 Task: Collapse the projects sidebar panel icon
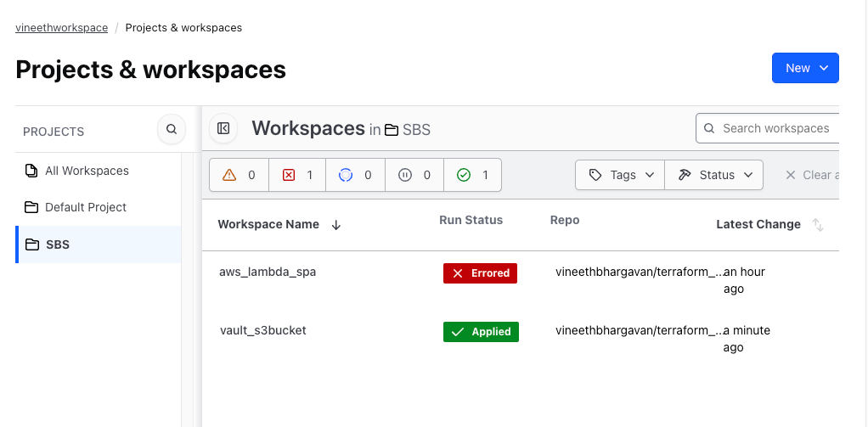click(x=223, y=128)
